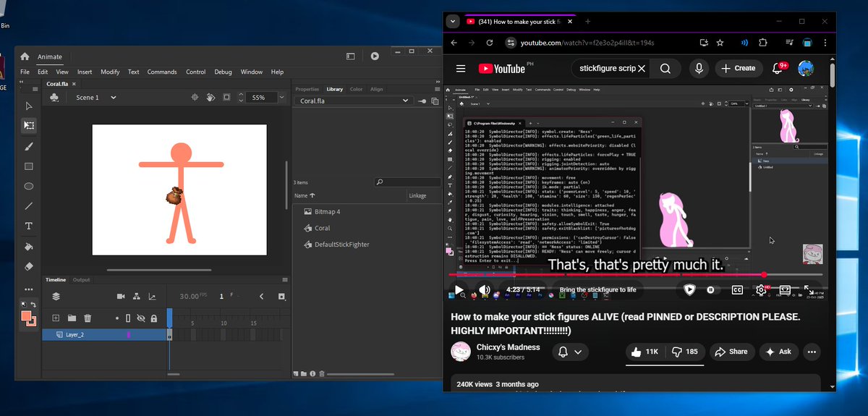Create a new layer in Timeline
The image size is (868, 416).
56,318
